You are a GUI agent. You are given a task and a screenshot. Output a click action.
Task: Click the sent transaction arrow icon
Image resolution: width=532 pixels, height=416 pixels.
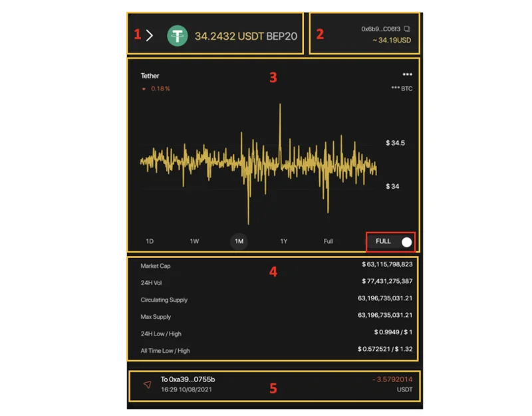(x=147, y=385)
